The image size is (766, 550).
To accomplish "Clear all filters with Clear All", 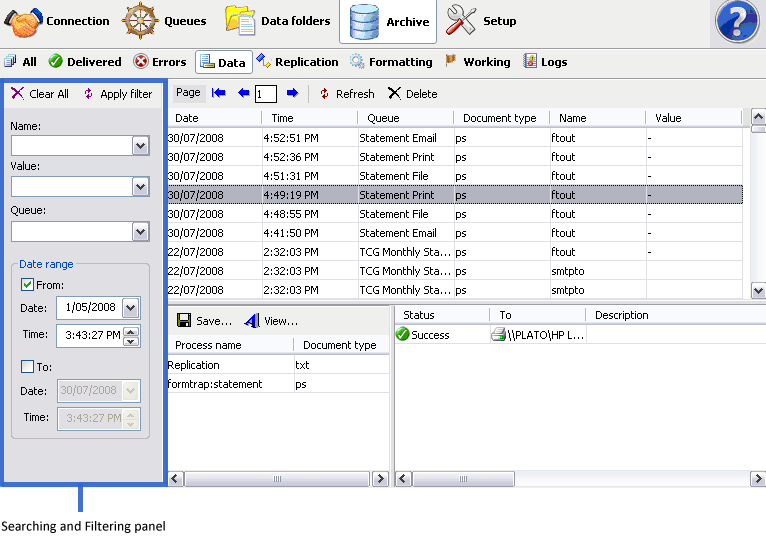I will coord(40,94).
